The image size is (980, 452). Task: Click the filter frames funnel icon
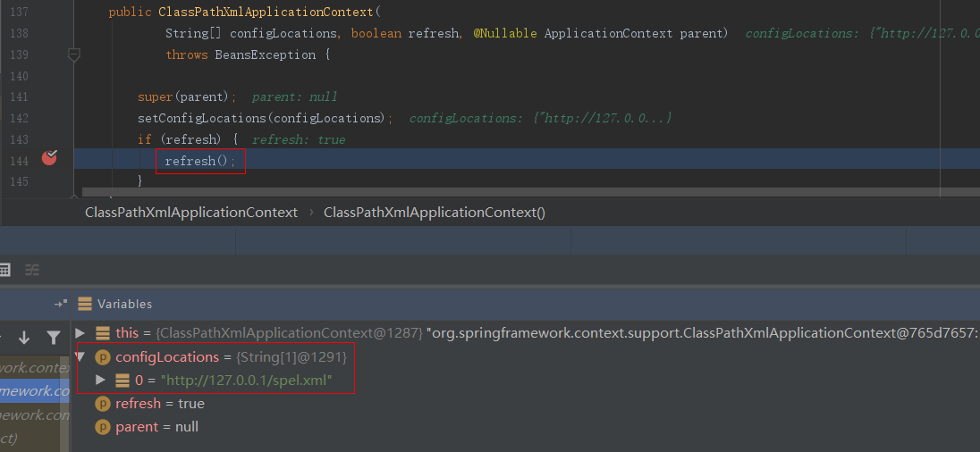54,338
